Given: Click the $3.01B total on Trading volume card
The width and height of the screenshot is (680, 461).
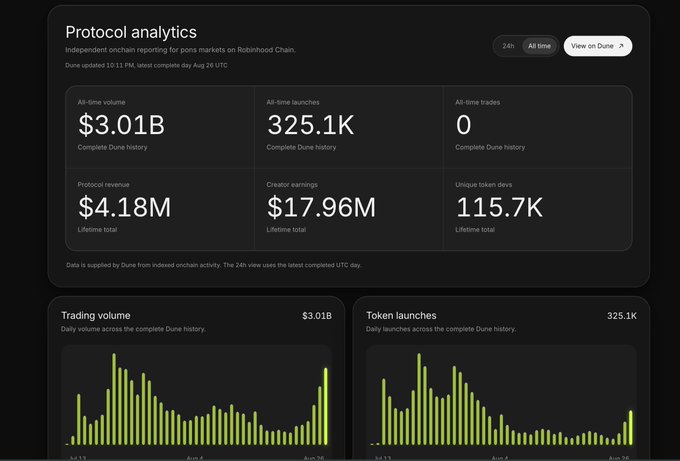Looking at the screenshot, I should [x=317, y=316].
